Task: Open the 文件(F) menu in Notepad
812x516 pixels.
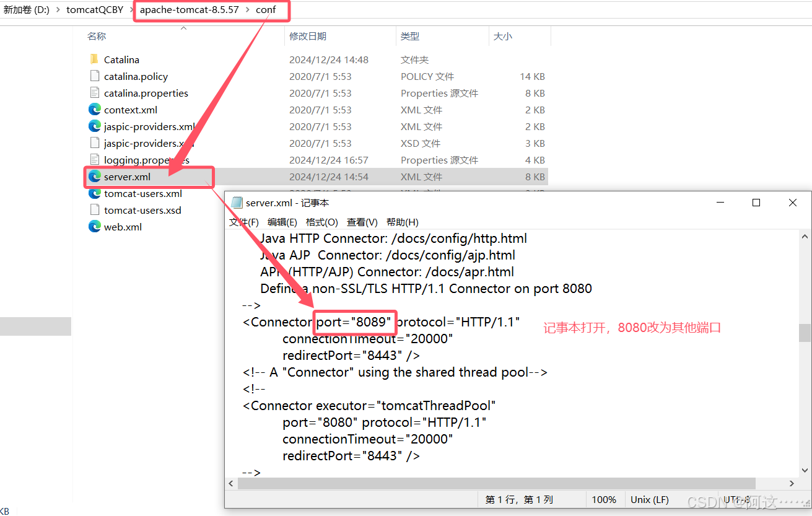Action: pyautogui.click(x=242, y=222)
